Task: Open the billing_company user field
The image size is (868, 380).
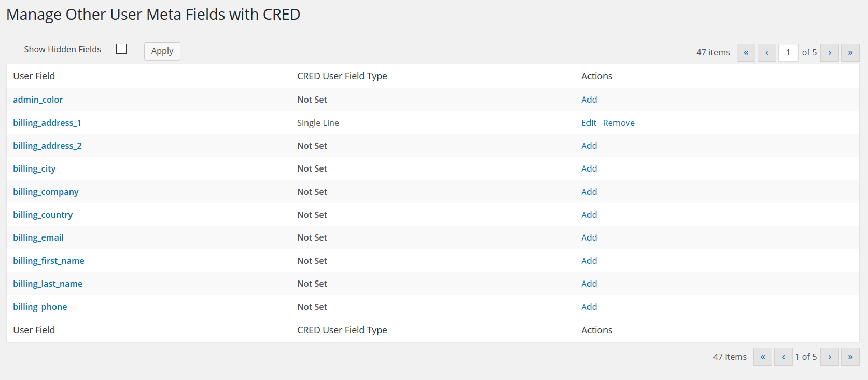Action: pos(46,192)
